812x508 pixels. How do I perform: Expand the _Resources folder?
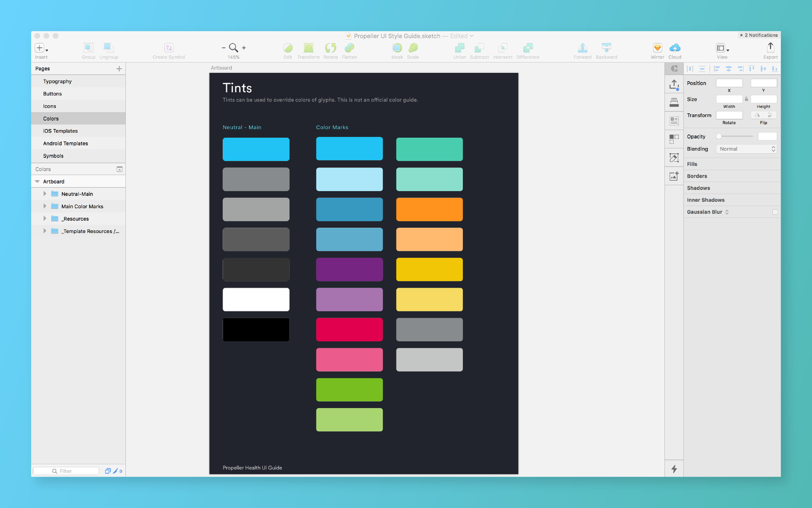coord(45,219)
